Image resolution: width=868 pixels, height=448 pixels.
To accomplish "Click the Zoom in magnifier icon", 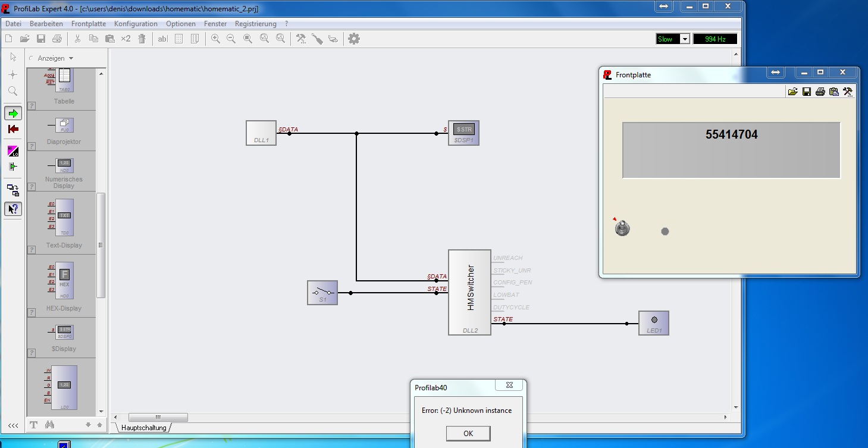I will (x=215, y=39).
